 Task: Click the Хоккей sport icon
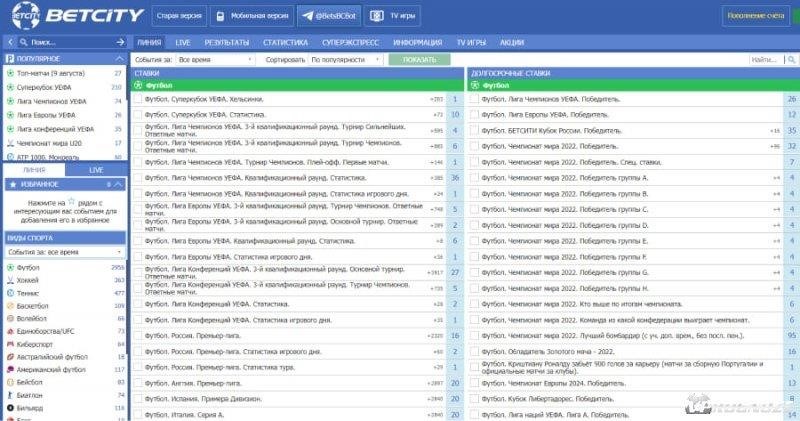tap(10, 280)
